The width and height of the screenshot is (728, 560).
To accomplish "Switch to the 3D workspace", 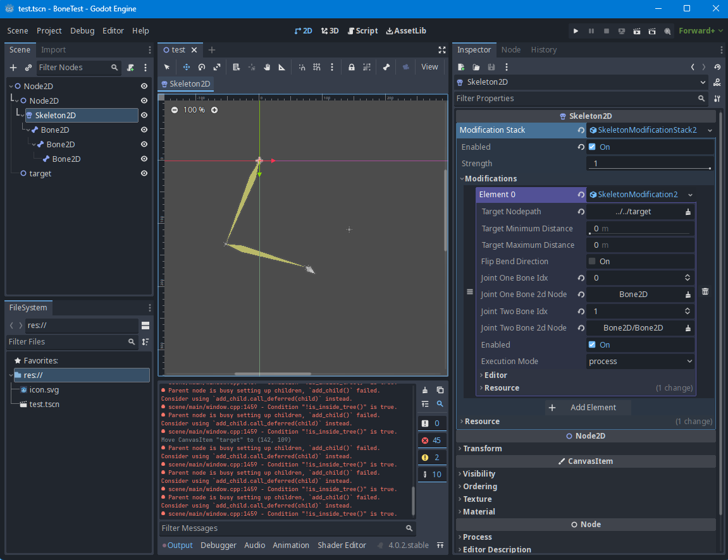I will click(330, 30).
